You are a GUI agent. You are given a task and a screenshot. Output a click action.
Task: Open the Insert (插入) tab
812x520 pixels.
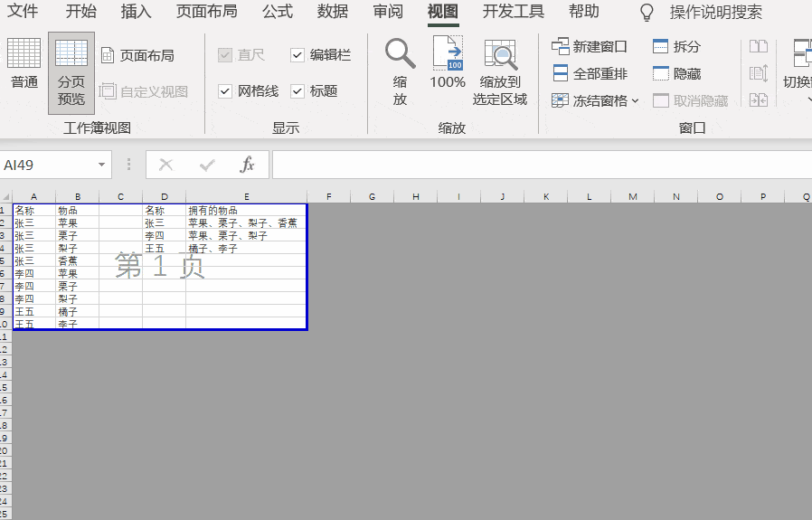click(x=136, y=12)
